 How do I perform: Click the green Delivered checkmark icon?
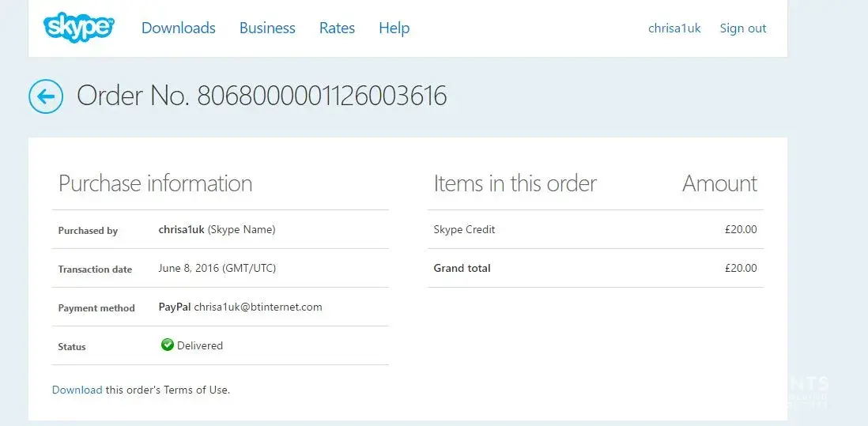(x=167, y=345)
